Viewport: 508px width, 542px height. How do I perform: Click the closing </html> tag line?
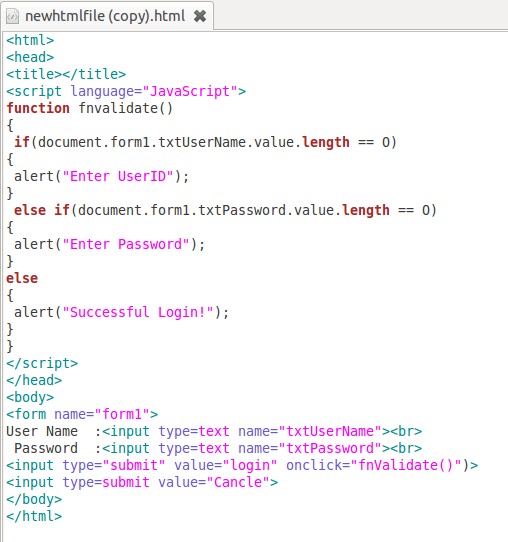tap(34, 516)
